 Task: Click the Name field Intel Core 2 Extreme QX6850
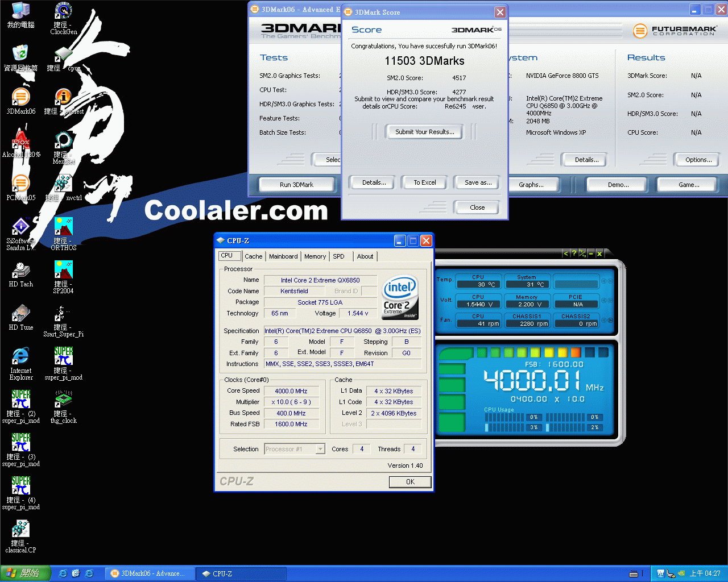[320, 280]
